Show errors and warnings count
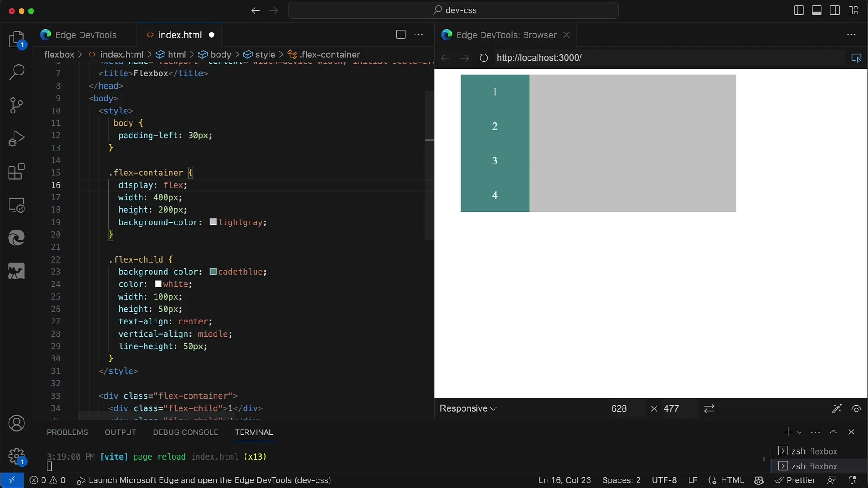 pyautogui.click(x=47, y=480)
